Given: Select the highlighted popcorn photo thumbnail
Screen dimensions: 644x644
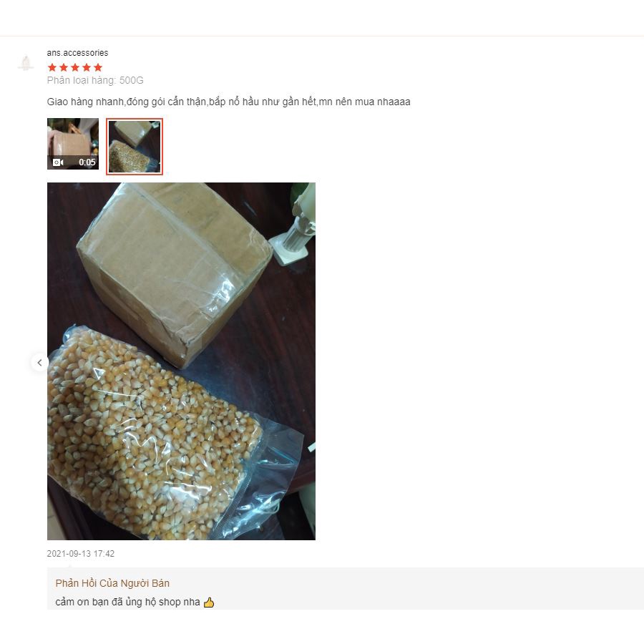Looking at the screenshot, I should click(135, 147).
